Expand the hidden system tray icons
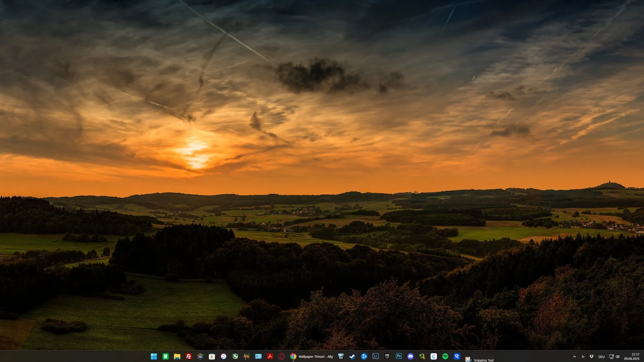 tap(574, 357)
